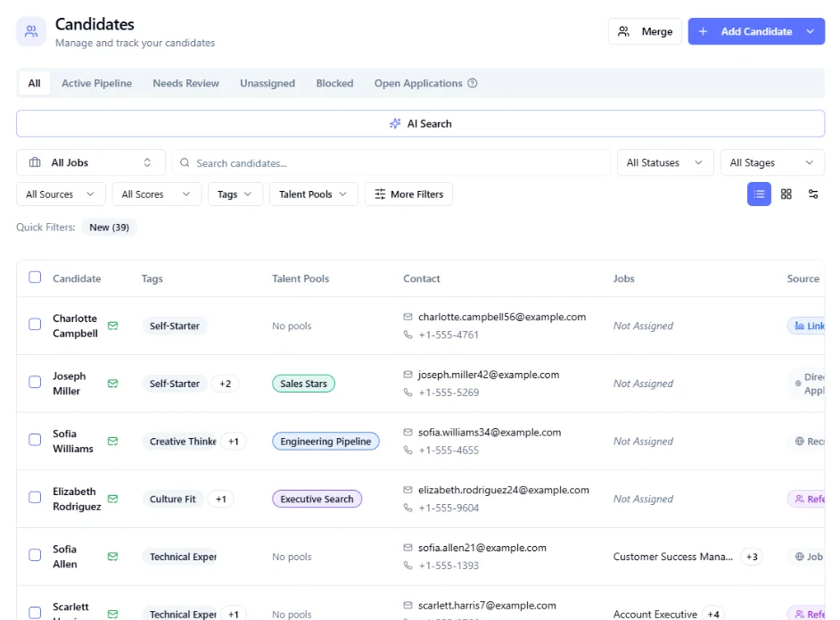The height and width of the screenshot is (620, 840).
Task: Click the Talent Pools column header
Action: [x=300, y=278]
